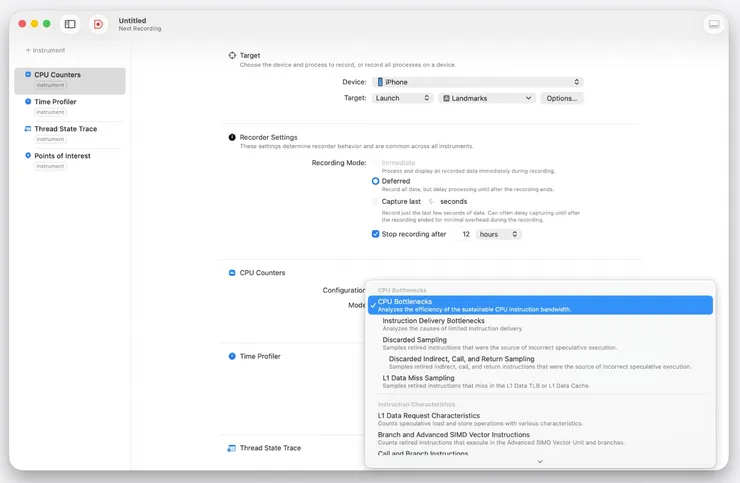Click the Recording Mode label

pos(339,163)
